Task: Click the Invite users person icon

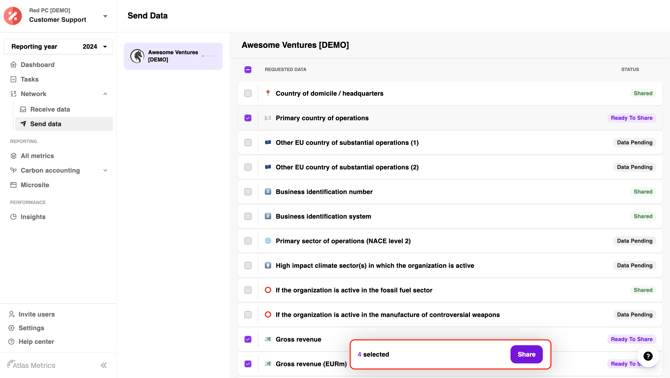Action: point(12,314)
